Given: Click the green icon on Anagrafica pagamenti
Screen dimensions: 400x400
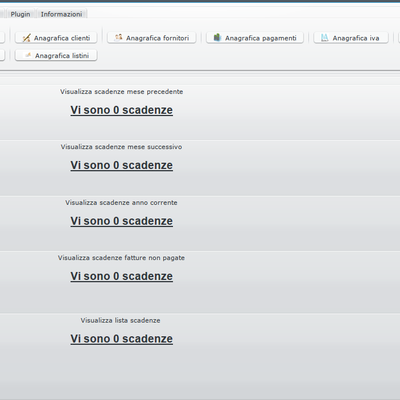Looking at the screenshot, I should [217, 38].
